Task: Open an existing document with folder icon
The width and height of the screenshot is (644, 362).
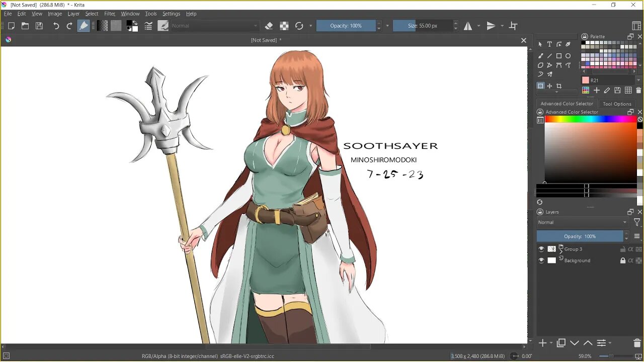Action: pyautogui.click(x=25, y=26)
